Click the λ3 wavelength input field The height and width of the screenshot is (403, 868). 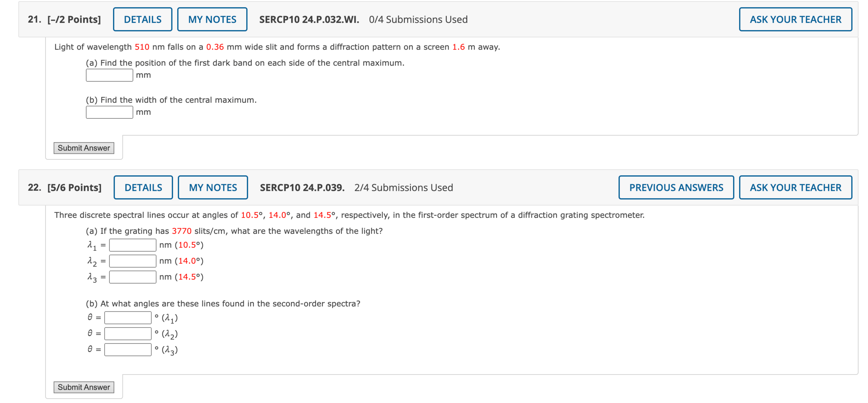click(132, 277)
